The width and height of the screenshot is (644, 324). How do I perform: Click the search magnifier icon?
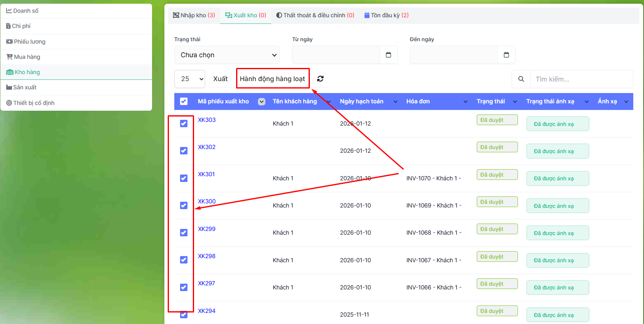pos(521,79)
